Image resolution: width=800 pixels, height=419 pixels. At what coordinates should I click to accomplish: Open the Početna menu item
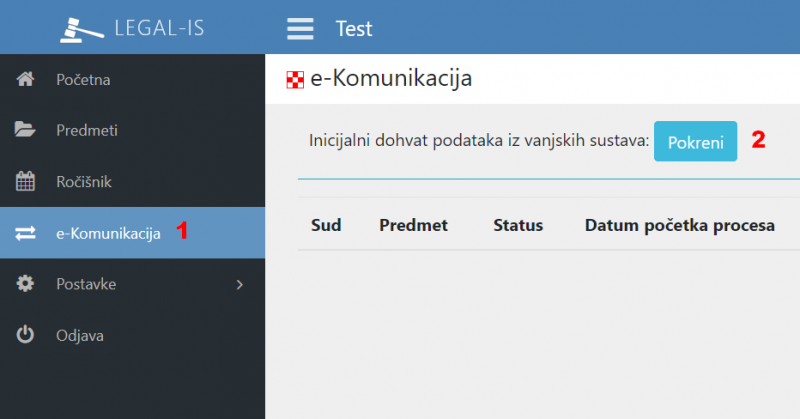tap(83, 80)
